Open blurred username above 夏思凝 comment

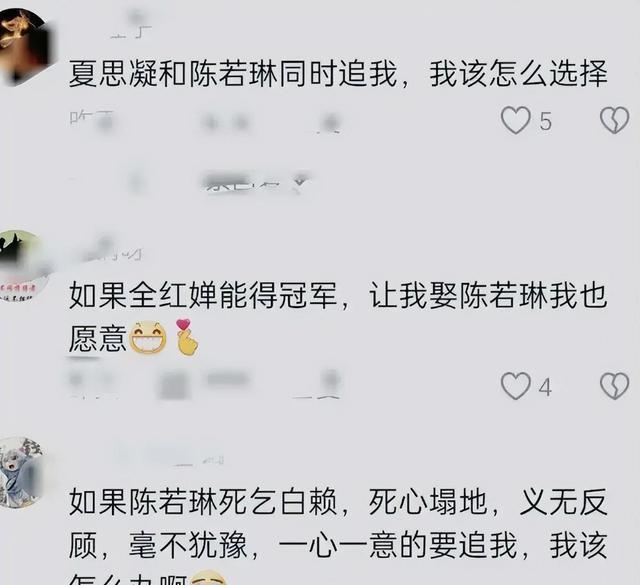click(131, 27)
